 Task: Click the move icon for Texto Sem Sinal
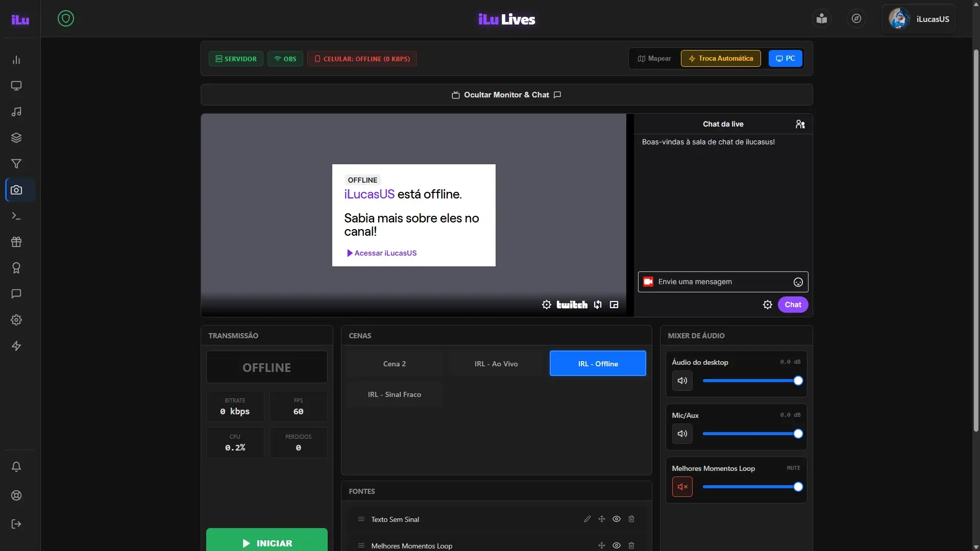(x=602, y=519)
